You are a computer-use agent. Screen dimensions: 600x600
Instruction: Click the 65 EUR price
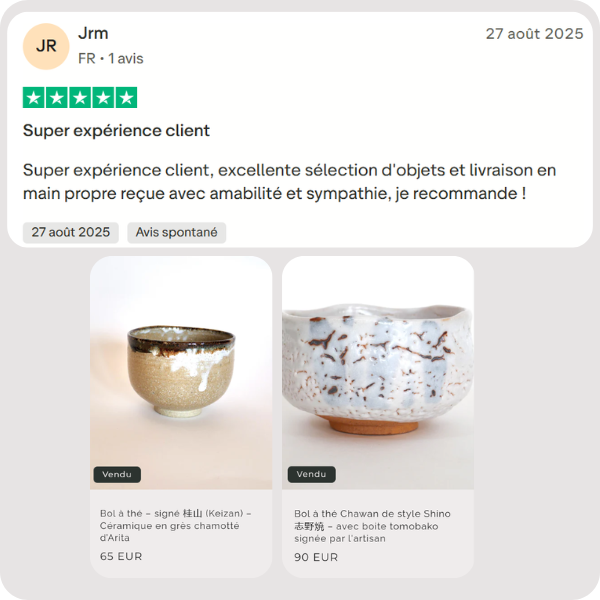click(121, 556)
